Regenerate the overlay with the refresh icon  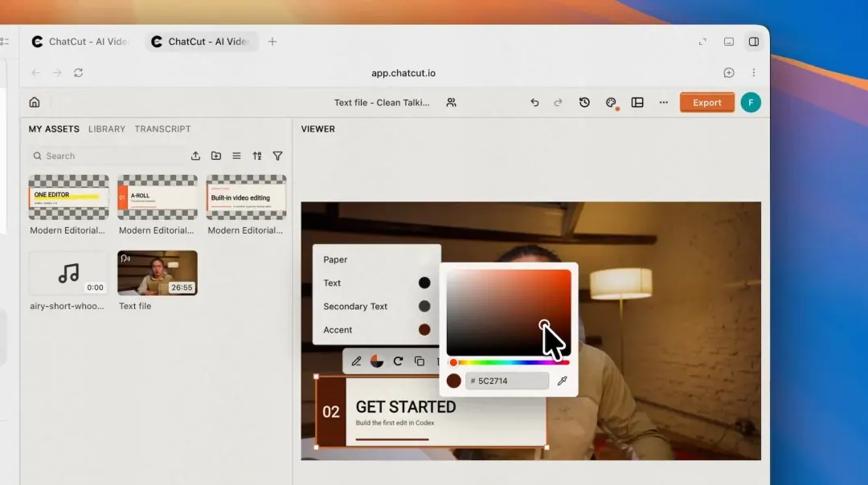[398, 361]
